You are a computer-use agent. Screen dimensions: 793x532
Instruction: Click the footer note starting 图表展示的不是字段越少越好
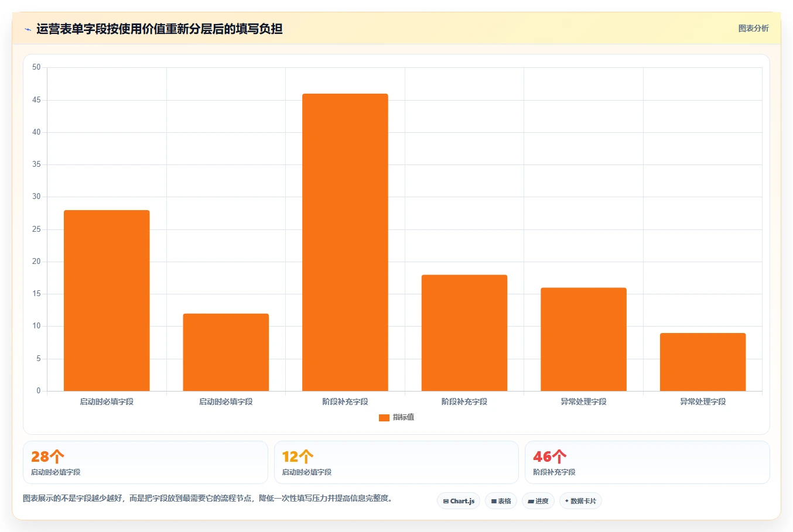207,499
